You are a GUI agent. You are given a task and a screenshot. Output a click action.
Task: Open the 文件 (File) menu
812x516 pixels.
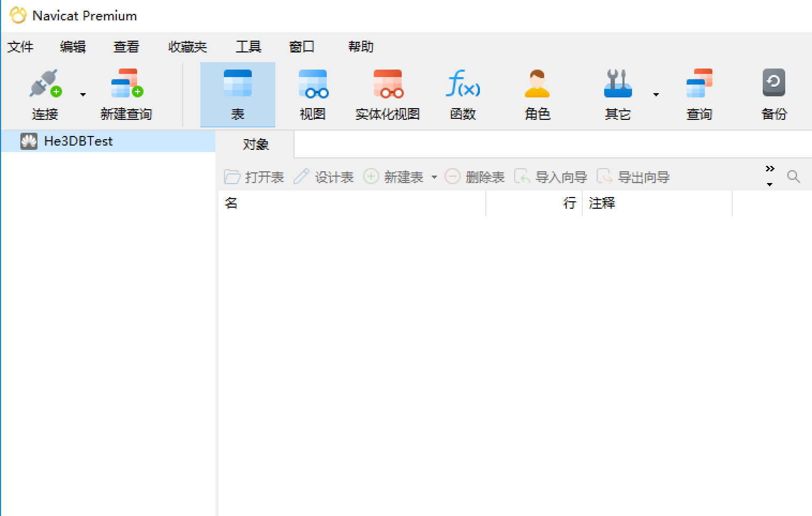[x=20, y=47]
